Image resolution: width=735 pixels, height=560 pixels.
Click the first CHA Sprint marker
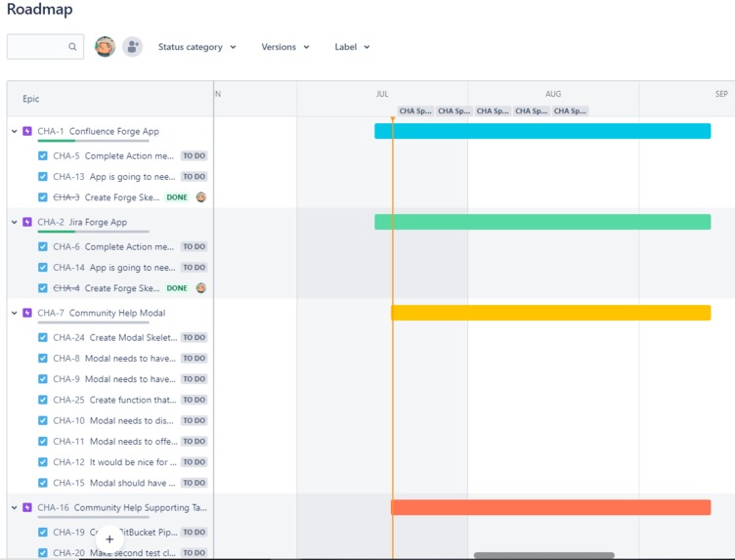click(415, 111)
